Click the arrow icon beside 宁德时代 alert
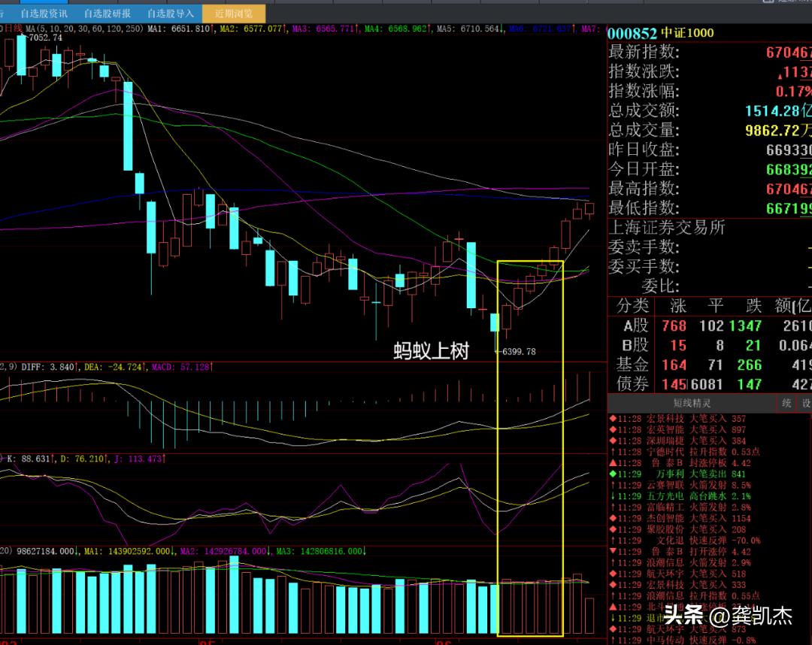Image resolution: width=812 pixels, height=645 pixels. pyautogui.click(x=612, y=452)
